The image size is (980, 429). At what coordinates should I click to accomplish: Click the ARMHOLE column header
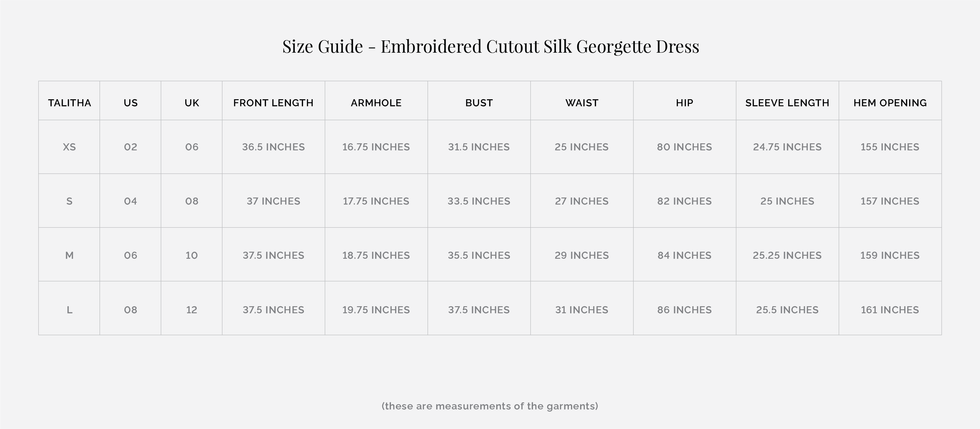(x=376, y=103)
